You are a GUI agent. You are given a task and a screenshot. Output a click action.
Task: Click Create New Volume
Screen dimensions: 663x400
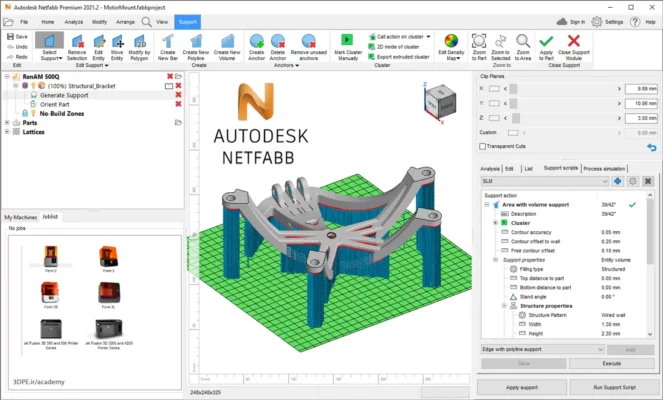[227, 47]
